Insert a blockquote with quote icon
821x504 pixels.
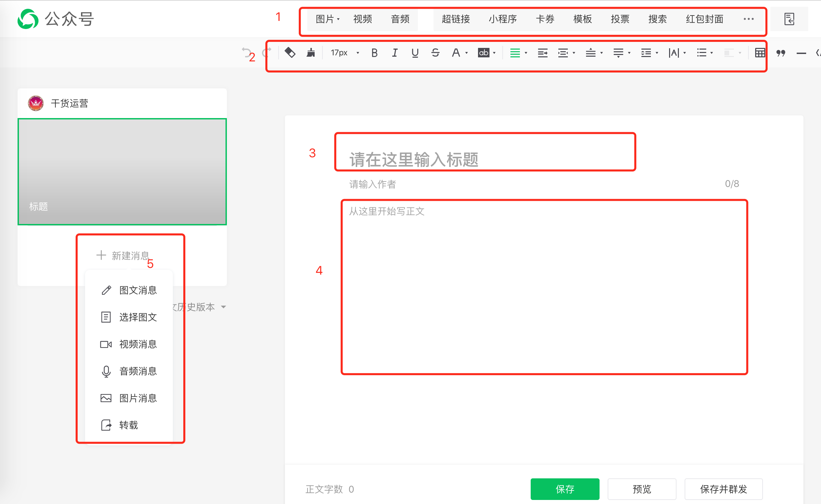(780, 53)
